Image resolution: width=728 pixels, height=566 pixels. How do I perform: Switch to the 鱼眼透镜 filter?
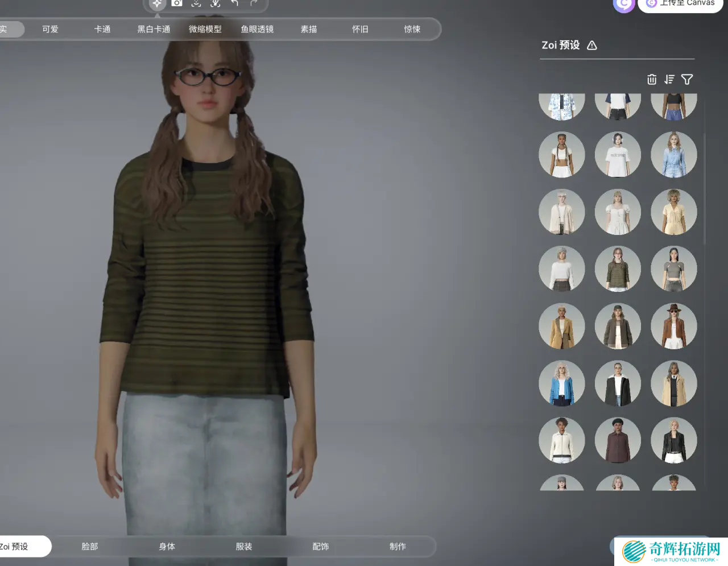click(x=257, y=30)
